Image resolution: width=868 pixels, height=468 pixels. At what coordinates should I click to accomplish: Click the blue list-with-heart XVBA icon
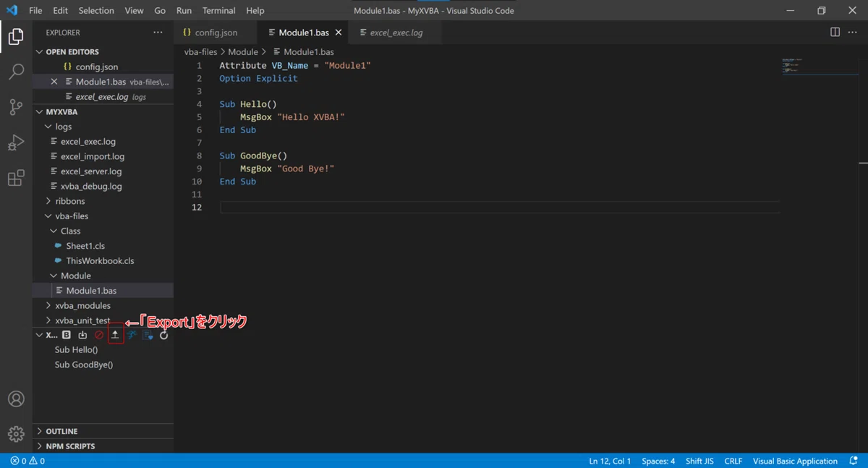pos(148,335)
